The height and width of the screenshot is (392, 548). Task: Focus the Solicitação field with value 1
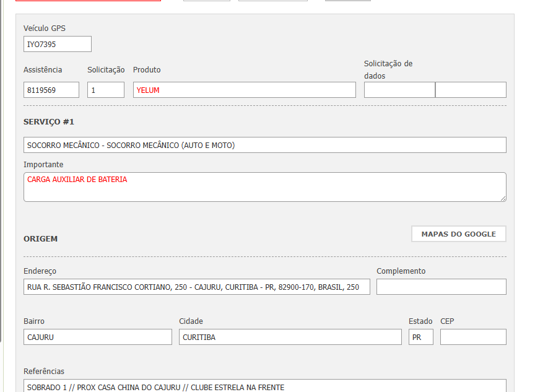105,90
